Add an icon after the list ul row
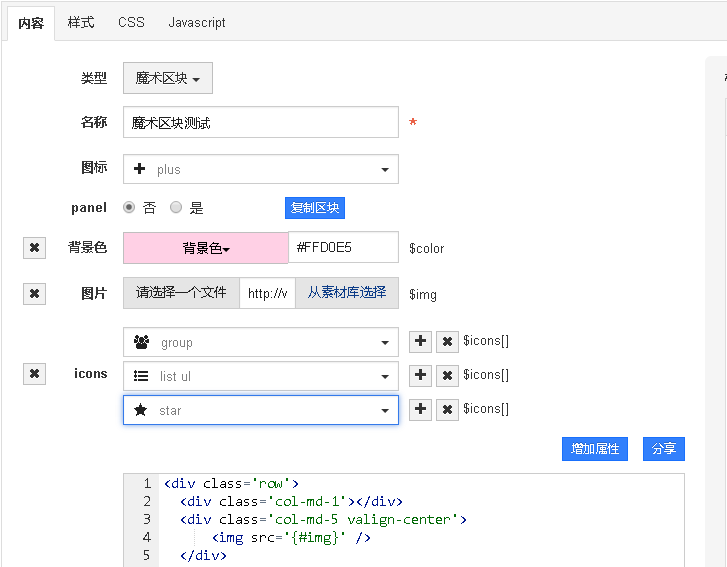 pos(421,375)
